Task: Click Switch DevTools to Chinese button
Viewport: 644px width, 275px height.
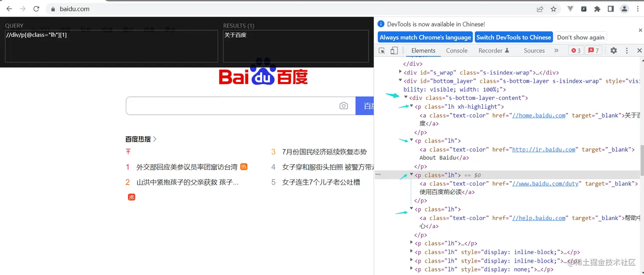Action: tap(514, 38)
